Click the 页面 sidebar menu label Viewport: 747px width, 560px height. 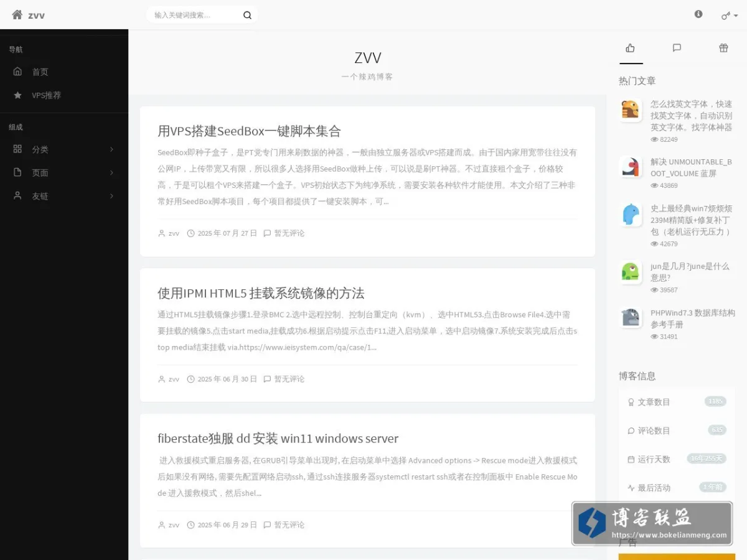(40, 173)
